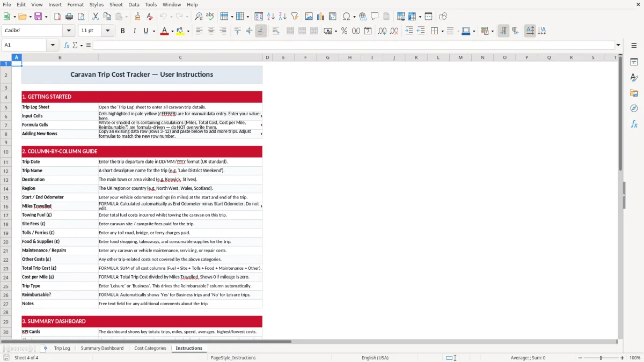
Task: Open the Conditional Formatting dropdown arrow
Action: pos(492,31)
